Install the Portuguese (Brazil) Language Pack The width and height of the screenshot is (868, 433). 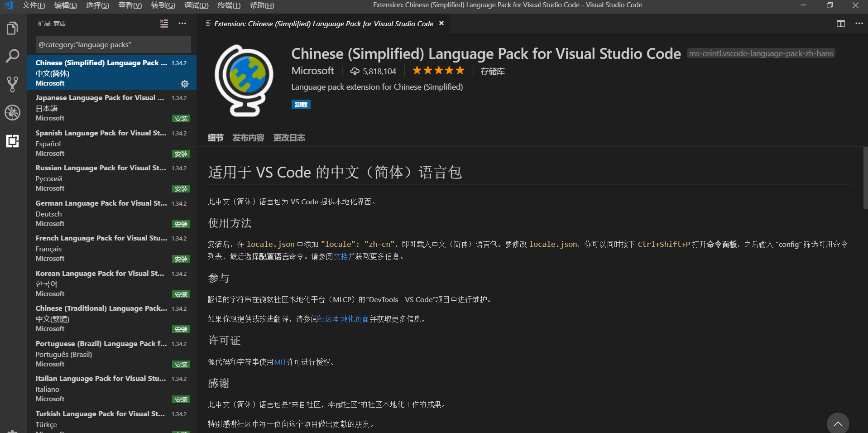(x=181, y=365)
